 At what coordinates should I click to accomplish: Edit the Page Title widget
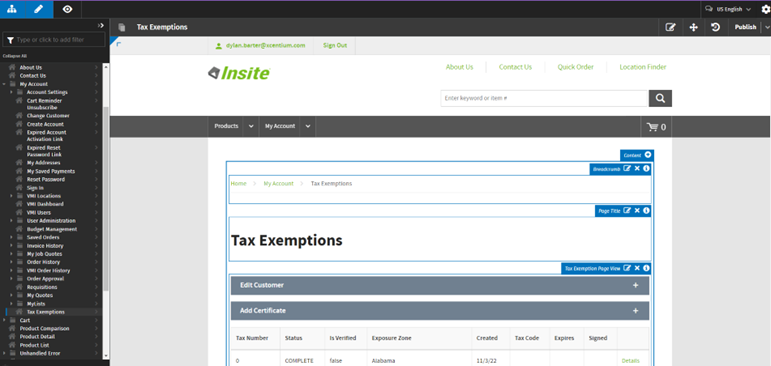627,211
